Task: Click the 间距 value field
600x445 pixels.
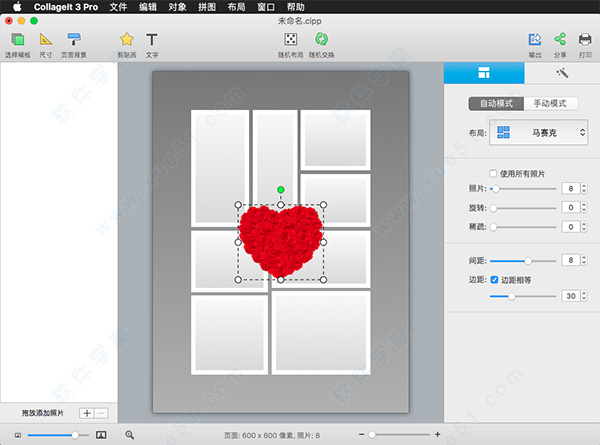Action: tap(571, 260)
